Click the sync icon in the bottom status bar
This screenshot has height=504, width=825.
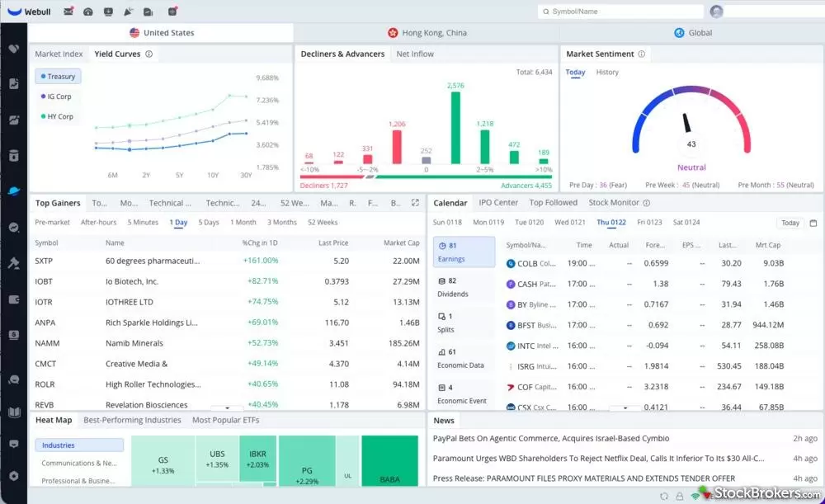pyautogui.click(x=663, y=496)
